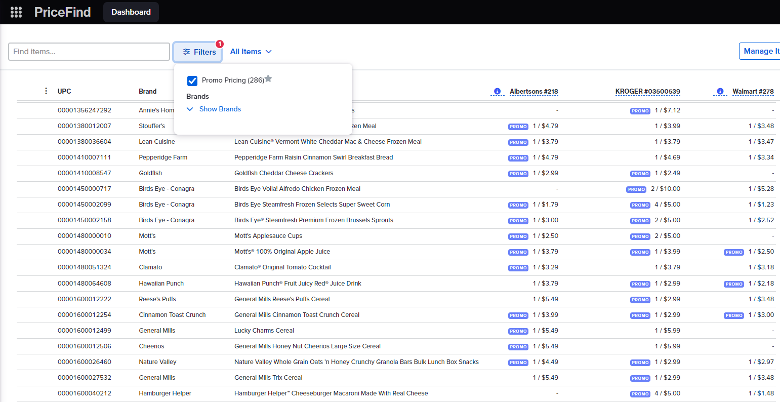This screenshot has width=780, height=405.
Task: Click brand cell Hamburger Helper
Action: (x=165, y=394)
